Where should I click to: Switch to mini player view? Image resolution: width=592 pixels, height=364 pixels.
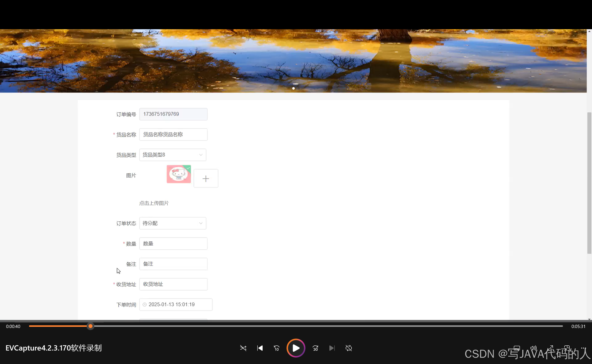coord(567,348)
